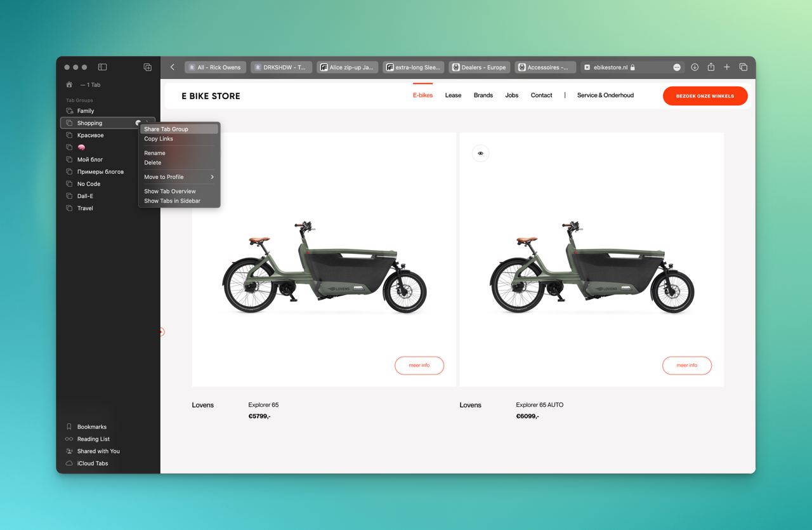Image resolution: width=812 pixels, height=530 pixels.
Task: Switch to the Accessoires tab
Action: 545,67
